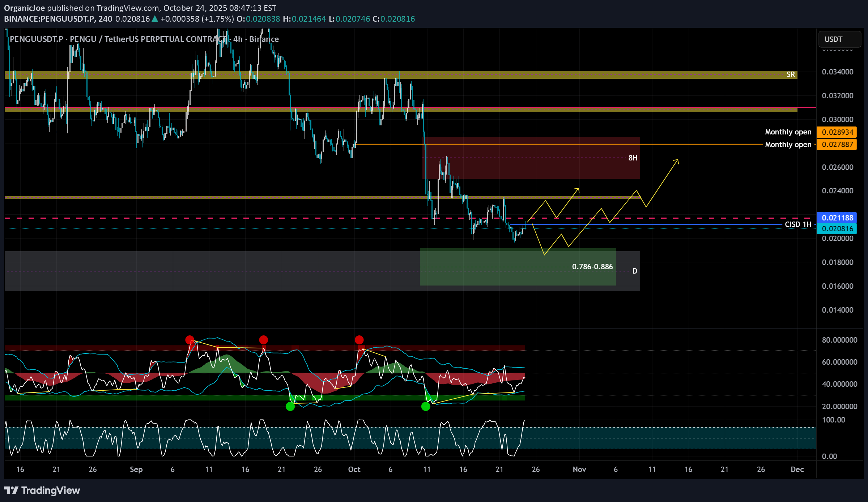Click the rightmost red dot near October

[x=359, y=340]
